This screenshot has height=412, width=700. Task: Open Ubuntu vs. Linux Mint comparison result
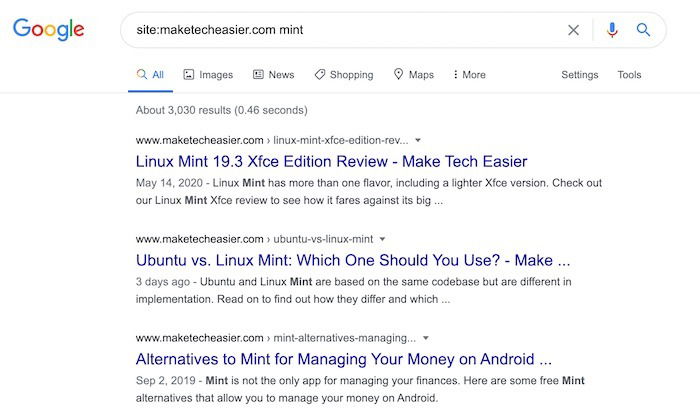coord(353,260)
